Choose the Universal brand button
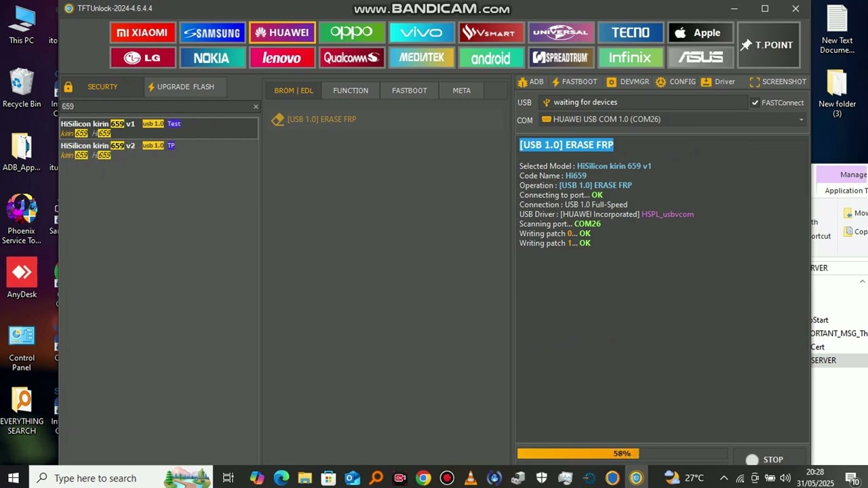 pyautogui.click(x=561, y=33)
